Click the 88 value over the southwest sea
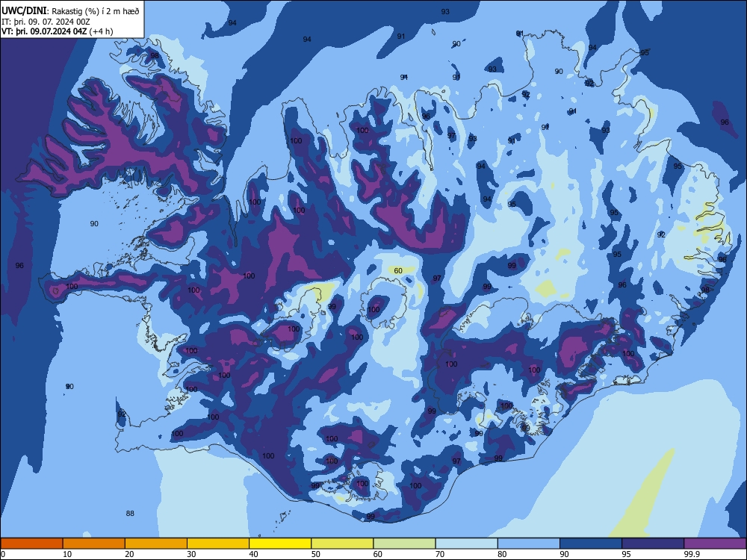 pos(130,514)
